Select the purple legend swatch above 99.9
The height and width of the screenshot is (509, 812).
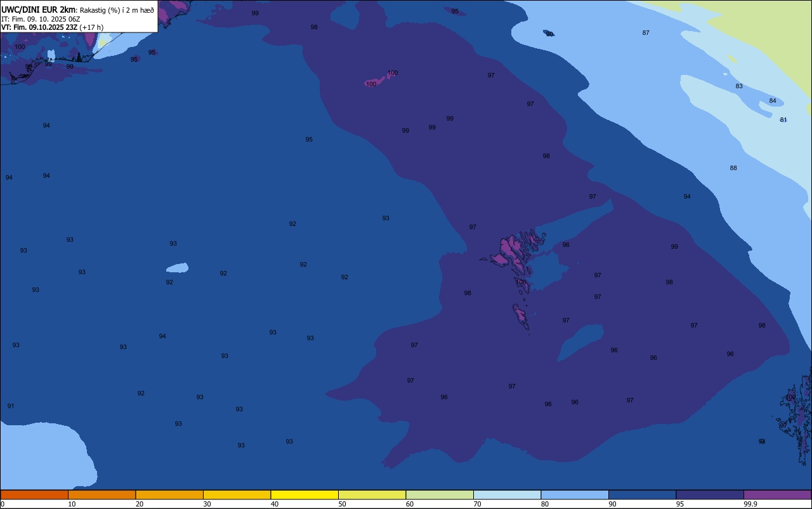pos(778,494)
